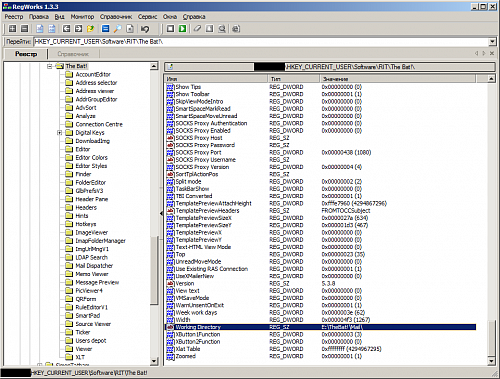The width and height of the screenshot is (500, 379).
Task: Select the Message Preview tree folder
Action: (97, 282)
